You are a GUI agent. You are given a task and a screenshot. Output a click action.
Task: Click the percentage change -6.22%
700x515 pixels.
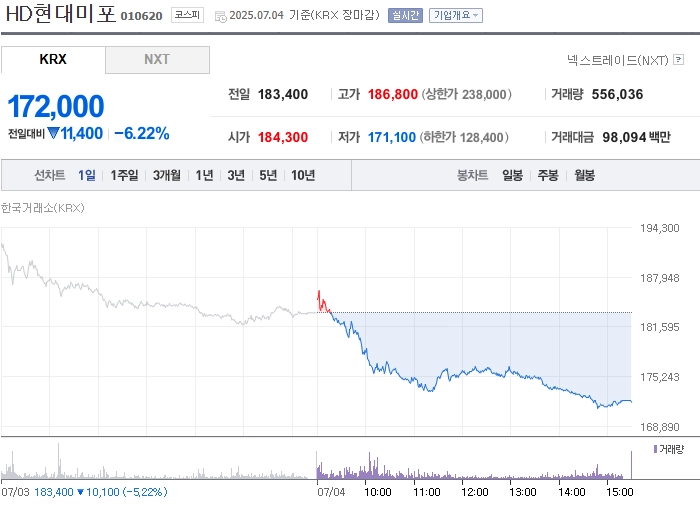(142, 133)
